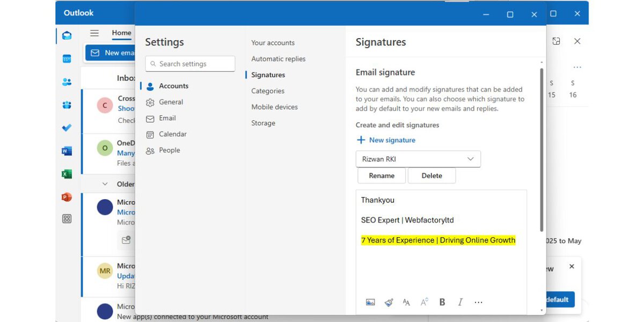
Task: Click the highlighted 7 Years of Experience line
Action: [x=438, y=240]
